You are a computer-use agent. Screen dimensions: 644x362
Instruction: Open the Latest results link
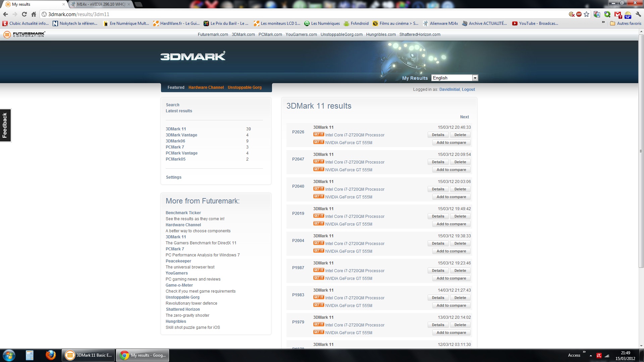click(x=179, y=111)
